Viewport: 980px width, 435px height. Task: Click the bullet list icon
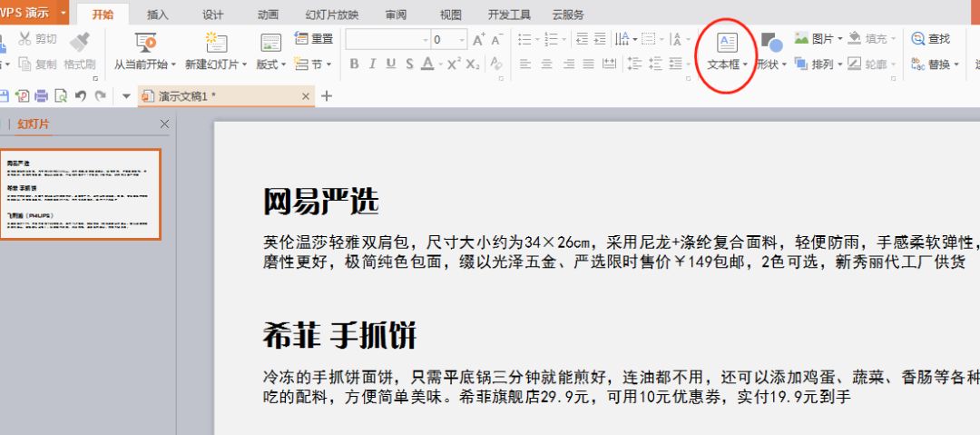click(x=525, y=39)
